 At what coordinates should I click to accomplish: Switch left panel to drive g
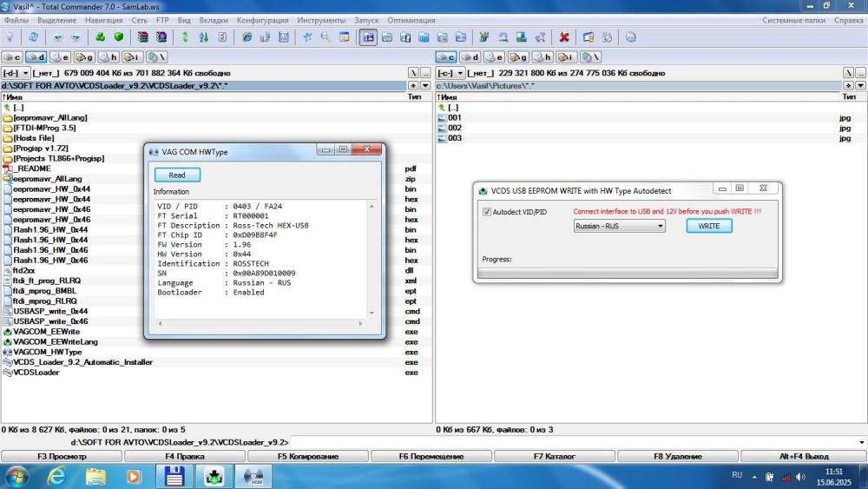(x=84, y=57)
